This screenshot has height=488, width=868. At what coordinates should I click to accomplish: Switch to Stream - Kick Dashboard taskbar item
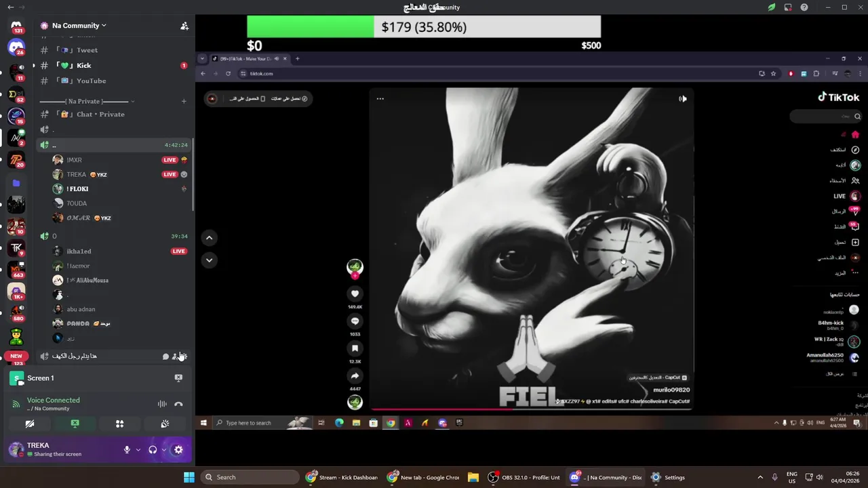point(342,477)
